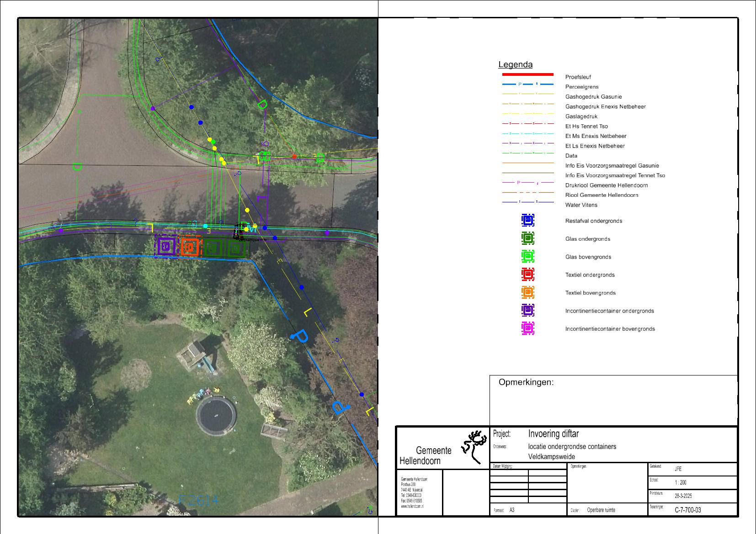Click the Legenda heading
The image size is (756, 534).
click(x=515, y=65)
